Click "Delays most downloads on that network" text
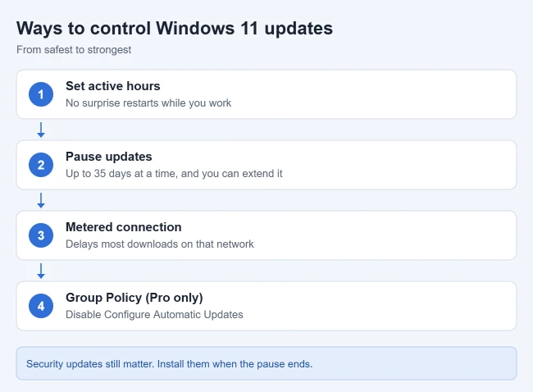 tap(160, 244)
